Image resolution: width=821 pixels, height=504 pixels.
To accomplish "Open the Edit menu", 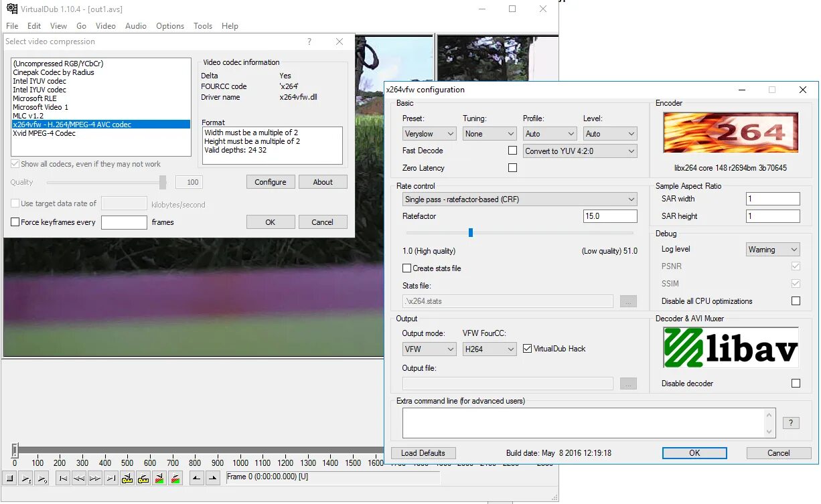I will coord(34,26).
